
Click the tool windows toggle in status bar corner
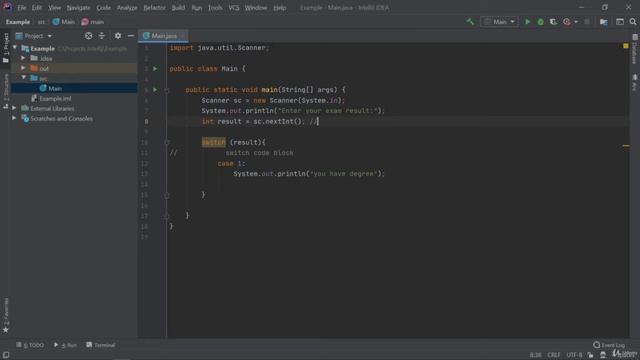tap(6, 355)
